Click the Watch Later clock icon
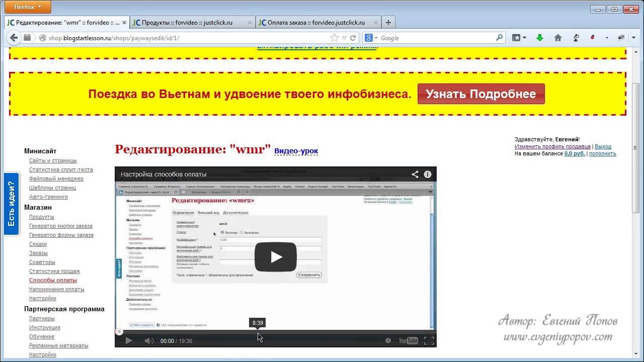The image size is (644, 362). tap(388, 340)
